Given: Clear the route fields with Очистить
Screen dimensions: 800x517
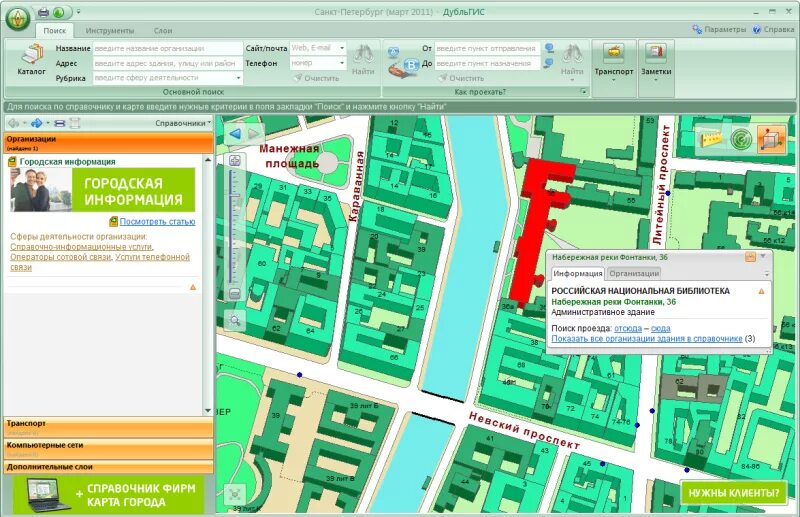Looking at the screenshot, I should [x=461, y=78].
